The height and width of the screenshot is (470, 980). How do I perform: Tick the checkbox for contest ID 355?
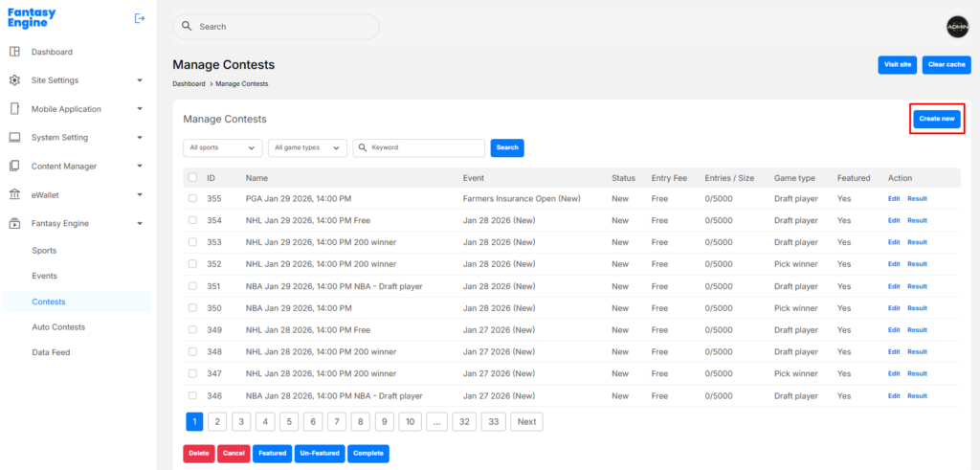[193, 198]
